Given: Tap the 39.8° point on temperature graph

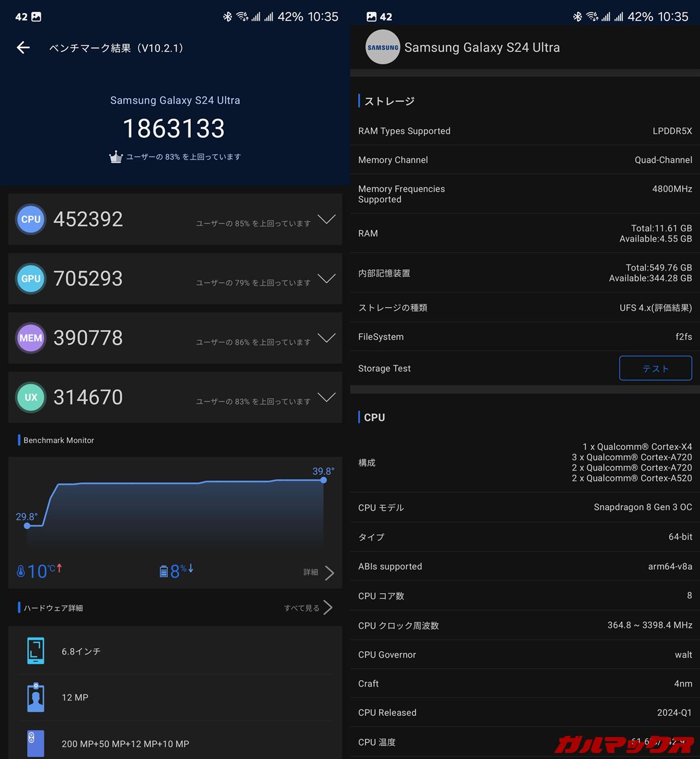Looking at the screenshot, I should (323, 480).
